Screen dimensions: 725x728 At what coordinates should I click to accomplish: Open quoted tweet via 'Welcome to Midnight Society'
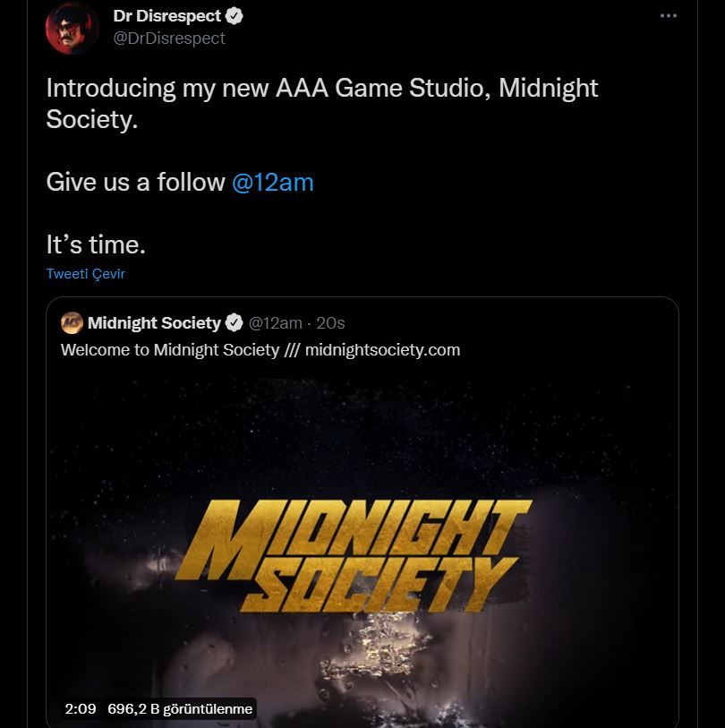point(170,349)
